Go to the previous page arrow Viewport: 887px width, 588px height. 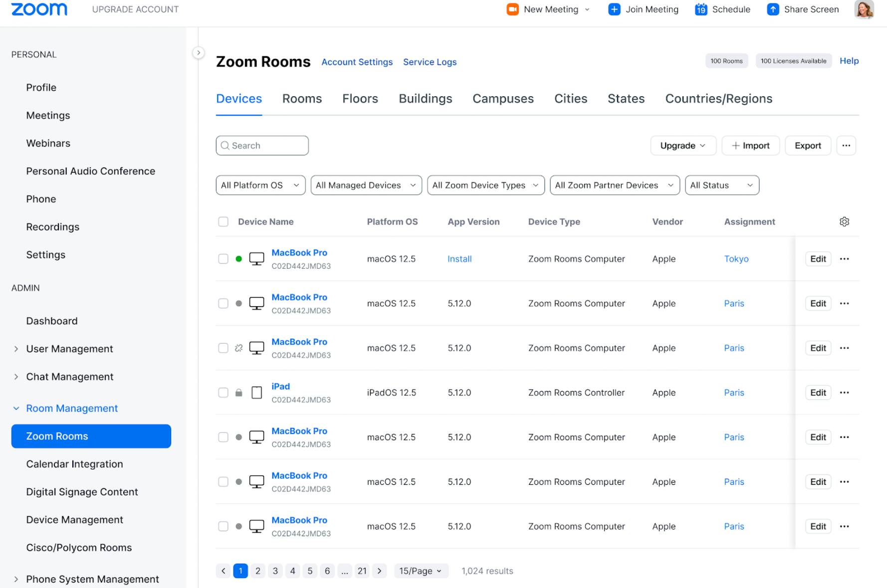tap(223, 571)
